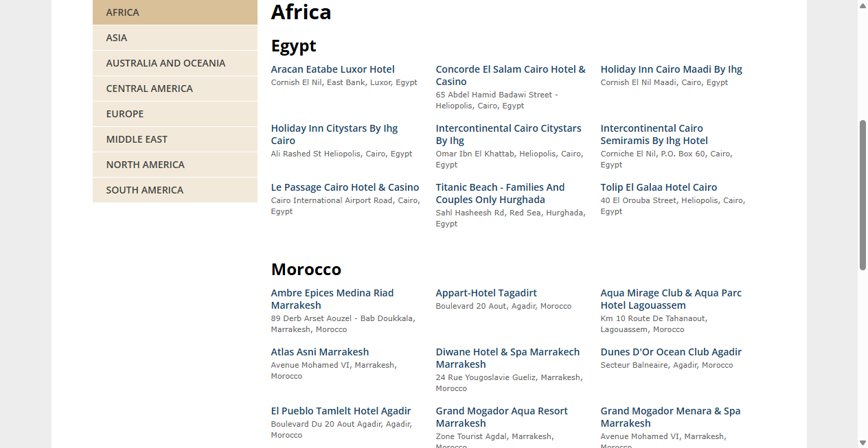This screenshot has height=448, width=868.
Task: Click address Cornish El Nil, East Bank, Luxor
Action: (x=344, y=82)
